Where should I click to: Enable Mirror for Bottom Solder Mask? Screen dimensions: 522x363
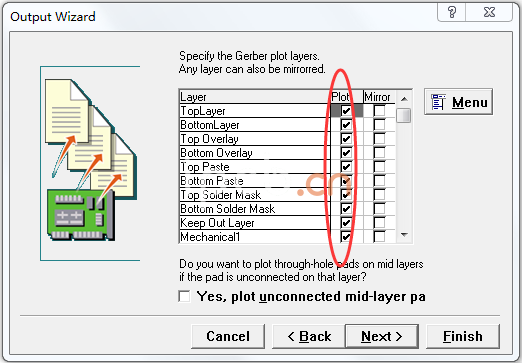tap(379, 209)
